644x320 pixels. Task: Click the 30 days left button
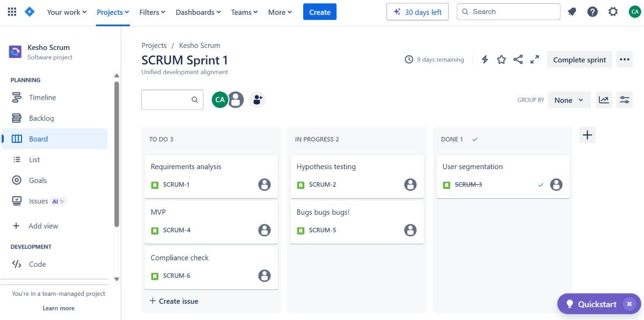pos(418,12)
